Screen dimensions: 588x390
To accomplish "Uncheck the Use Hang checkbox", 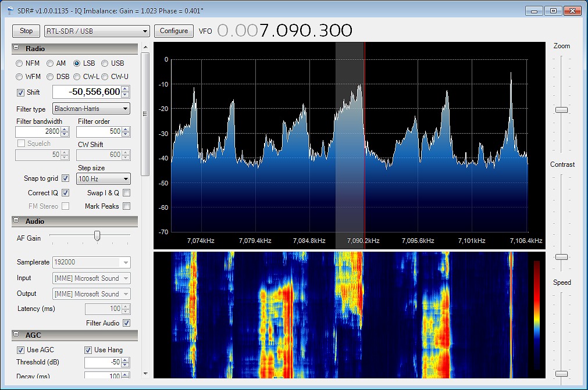I will click(88, 350).
